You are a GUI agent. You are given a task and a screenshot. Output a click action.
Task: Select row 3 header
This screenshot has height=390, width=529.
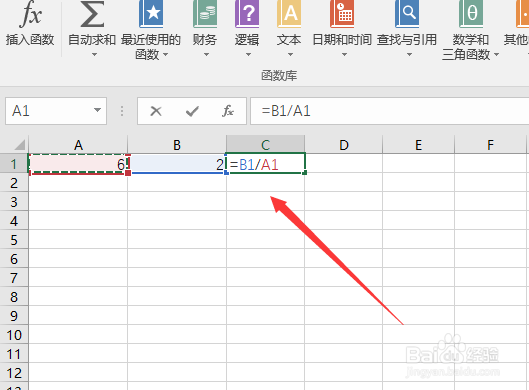14,202
